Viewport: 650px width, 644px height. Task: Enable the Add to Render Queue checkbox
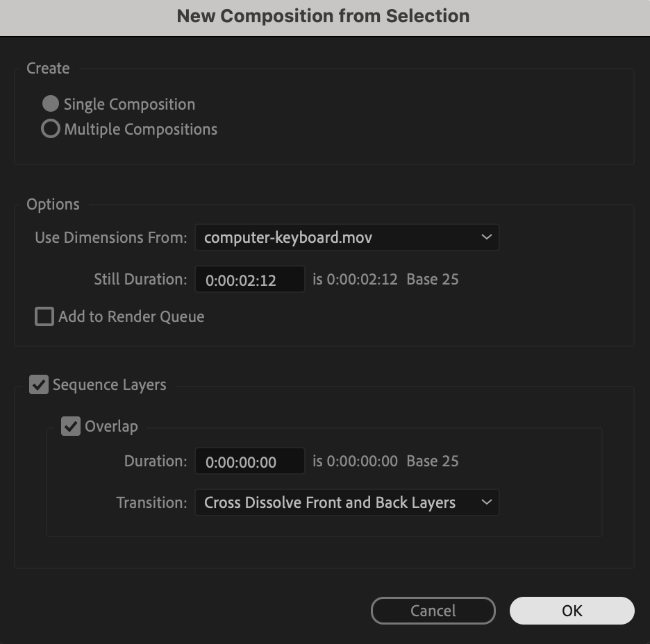click(44, 317)
